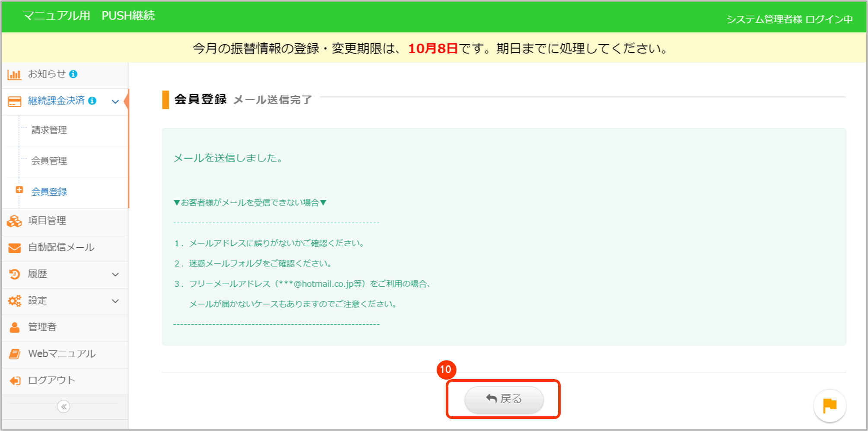Click the マニュアル用 PUSH継続 header title
The height and width of the screenshot is (431, 868).
pos(89,16)
